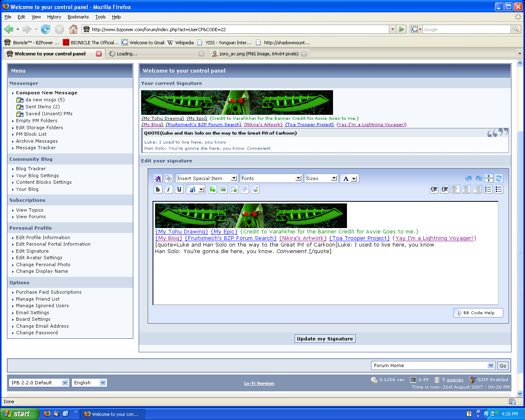This screenshot has width=525, height=420.
Task: Switch to the zoro_av.png tab
Action: 259,54
